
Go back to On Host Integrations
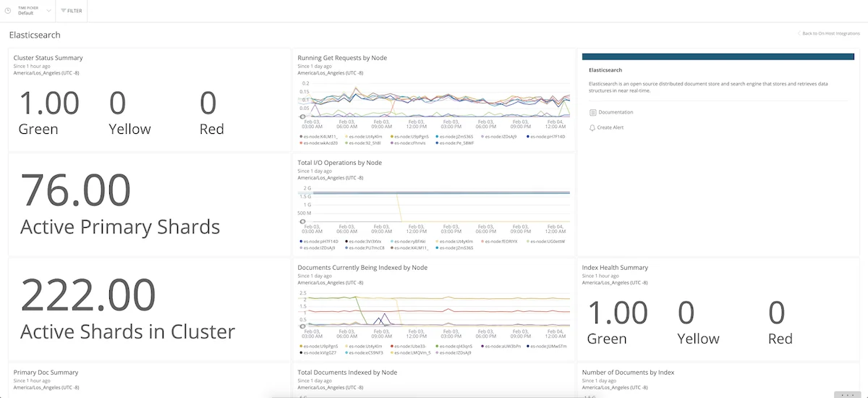click(830, 33)
